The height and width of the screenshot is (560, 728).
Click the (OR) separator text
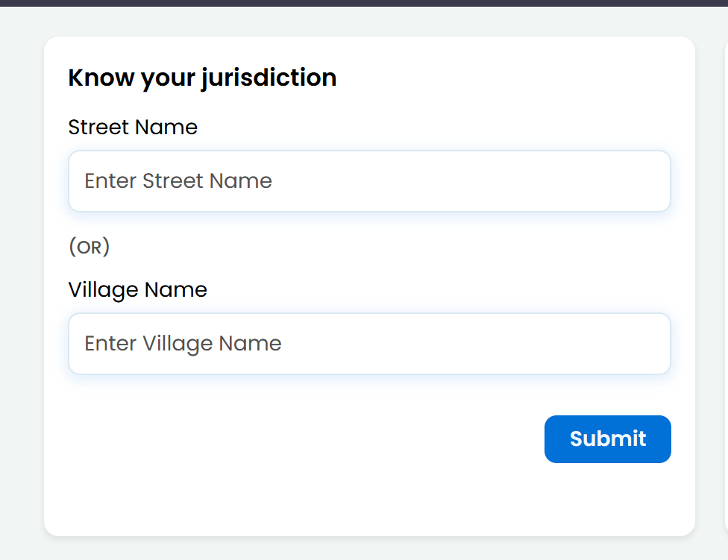click(x=88, y=246)
